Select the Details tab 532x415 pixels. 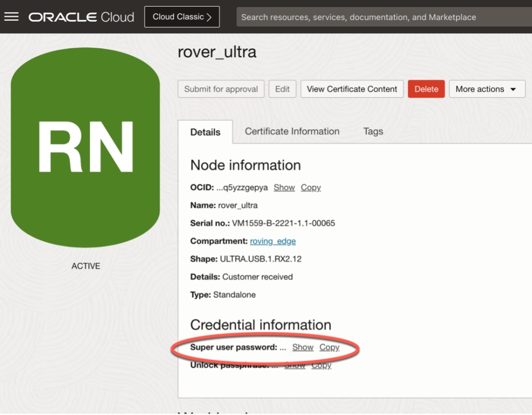[205, 132]
